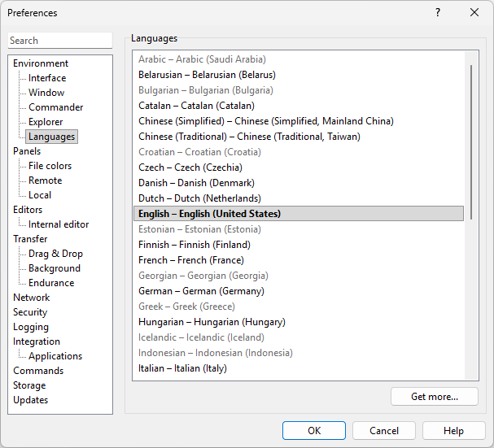Click the Get more... button
This screenshot has width=494, height=448.
coord(434,397)
